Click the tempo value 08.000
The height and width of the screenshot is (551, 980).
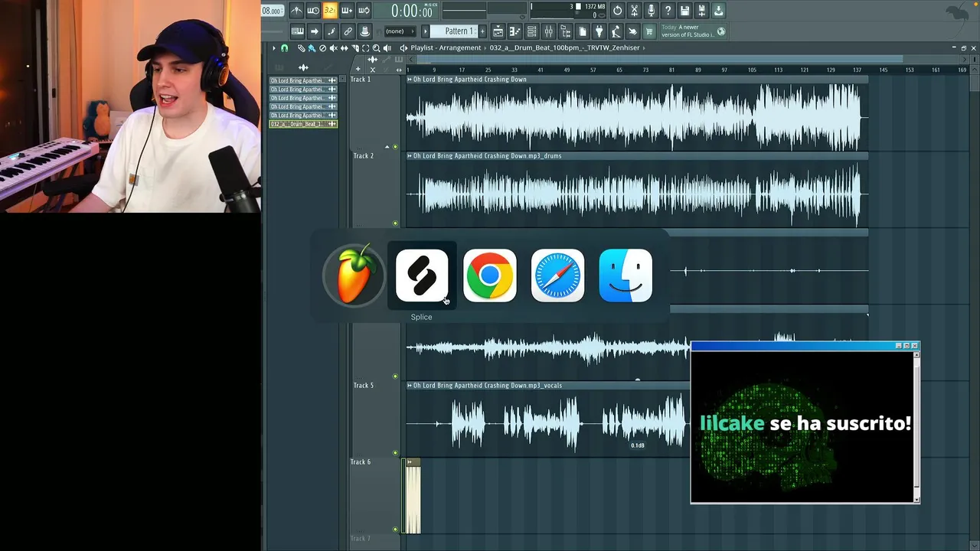coord(271,11)
